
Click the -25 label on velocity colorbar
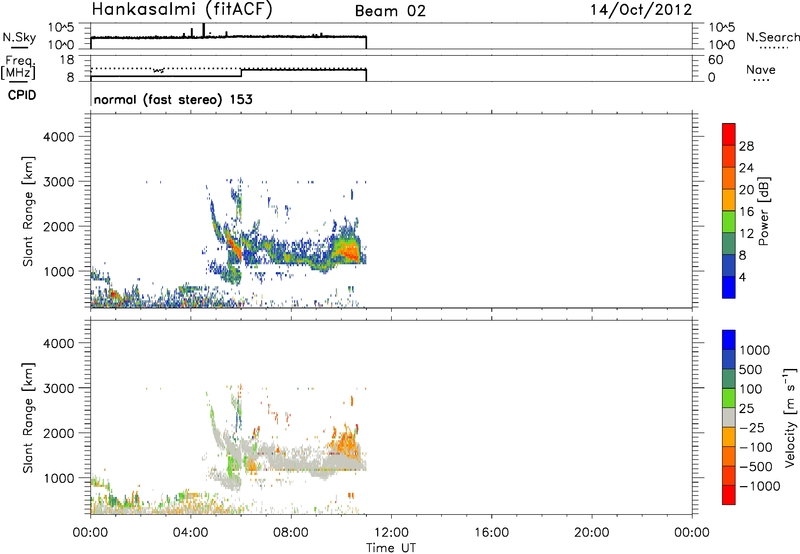pyautogui.click(x=751, y=428)
